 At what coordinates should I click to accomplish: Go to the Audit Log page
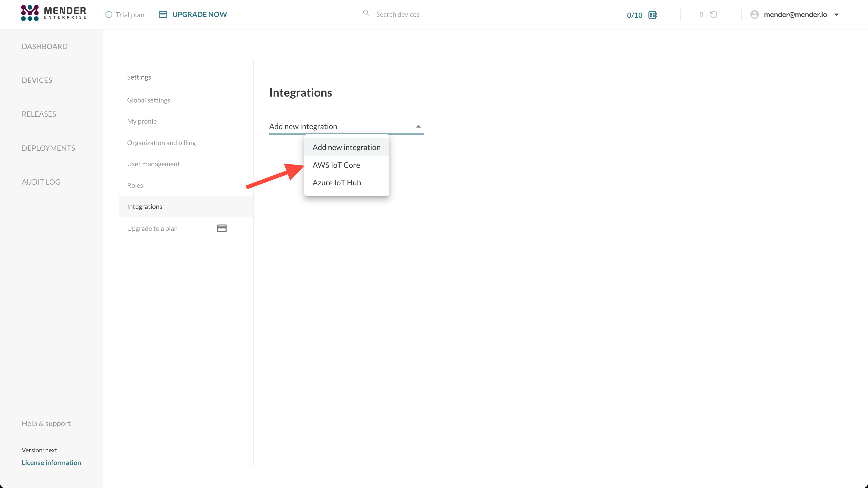point(41,182)
